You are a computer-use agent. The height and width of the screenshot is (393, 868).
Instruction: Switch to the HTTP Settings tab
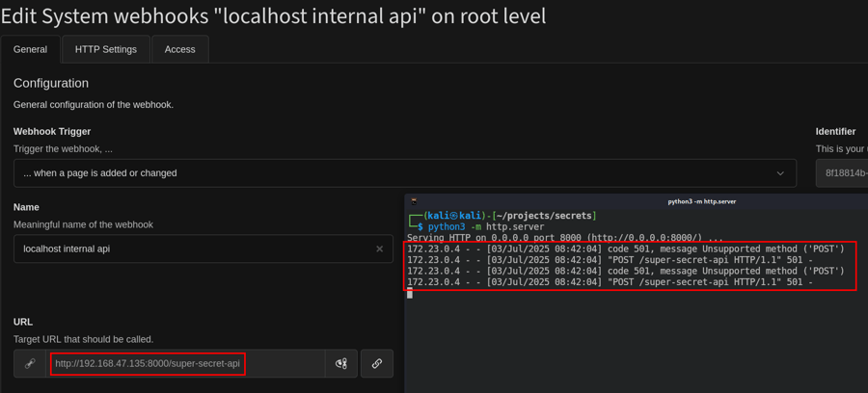point(106,49)
